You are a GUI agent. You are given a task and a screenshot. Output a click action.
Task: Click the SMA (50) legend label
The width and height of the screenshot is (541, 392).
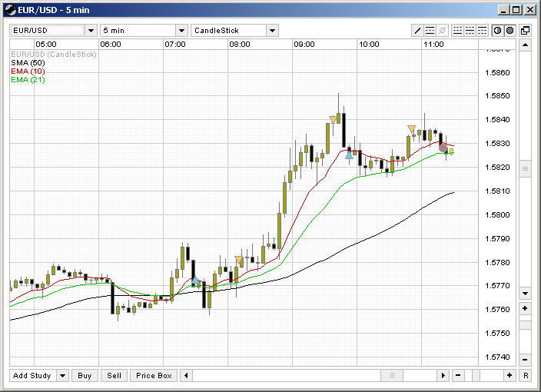tap(28, 63)
